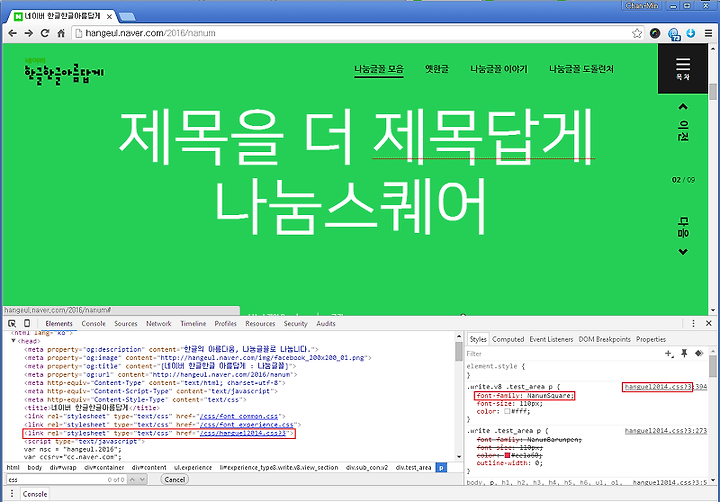Open the DOM Breakpoints sidebar tab

click(x=604, y=339)
